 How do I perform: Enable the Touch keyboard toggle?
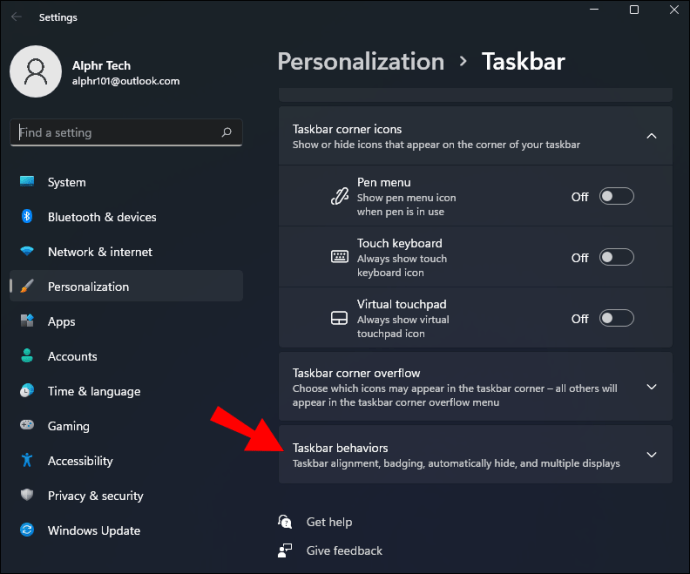pos(616,257)
